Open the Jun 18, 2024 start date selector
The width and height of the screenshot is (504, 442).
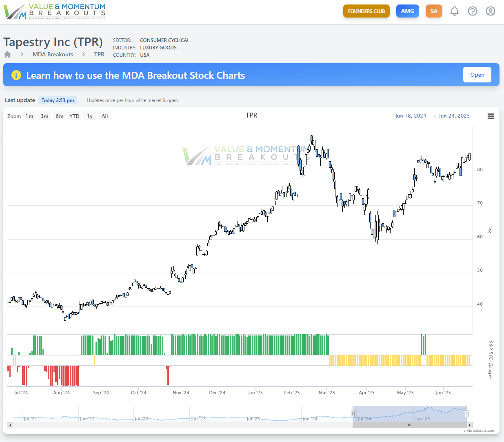click(x=411, y=115)
